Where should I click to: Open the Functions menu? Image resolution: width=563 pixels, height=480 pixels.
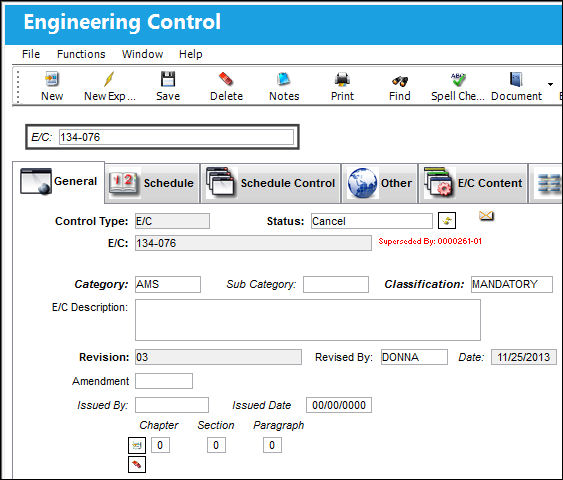point(81,54)
